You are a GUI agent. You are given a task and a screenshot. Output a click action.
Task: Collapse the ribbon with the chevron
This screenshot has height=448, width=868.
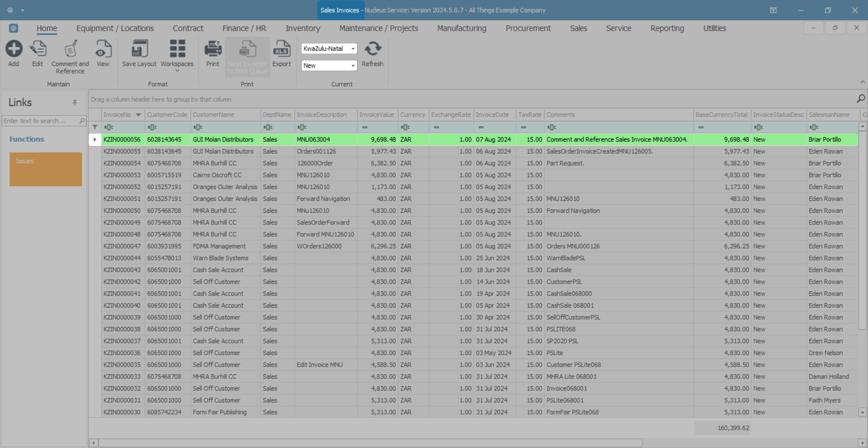(x=863, y=82)
